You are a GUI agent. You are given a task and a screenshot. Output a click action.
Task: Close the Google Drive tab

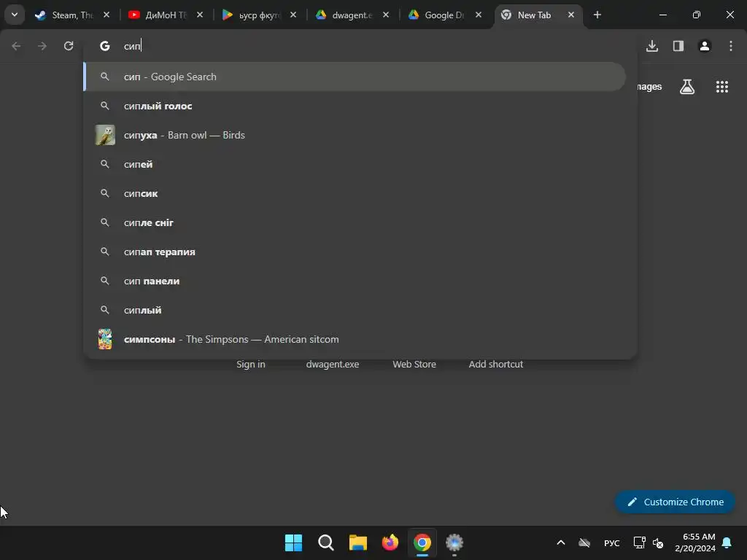pos(479,15)
